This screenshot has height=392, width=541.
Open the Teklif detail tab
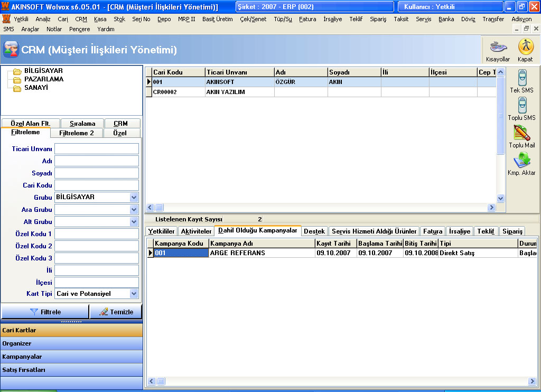pyautogui.click(x=486, y=231)
